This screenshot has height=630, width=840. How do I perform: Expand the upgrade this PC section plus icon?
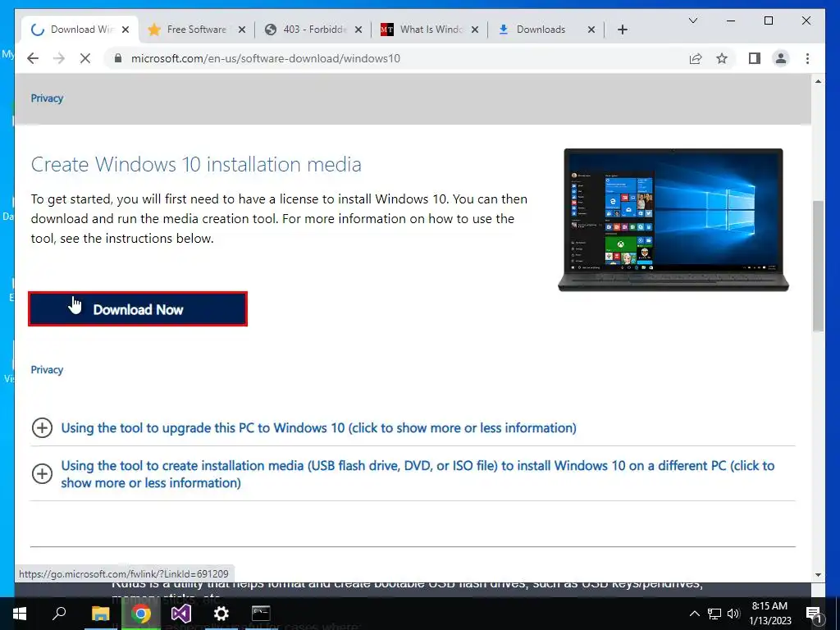click(43, 427)
